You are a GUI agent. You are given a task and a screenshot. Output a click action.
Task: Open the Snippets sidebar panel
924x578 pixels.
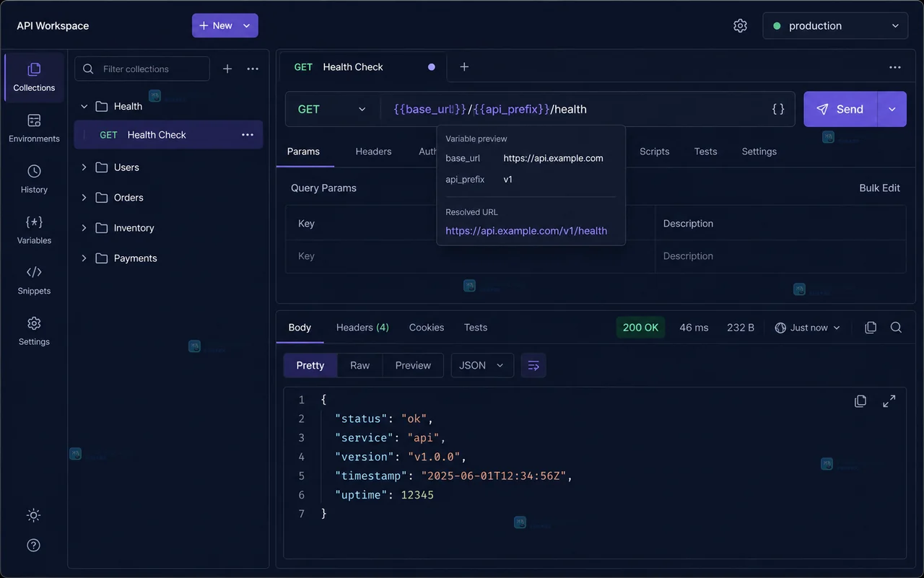34,280
